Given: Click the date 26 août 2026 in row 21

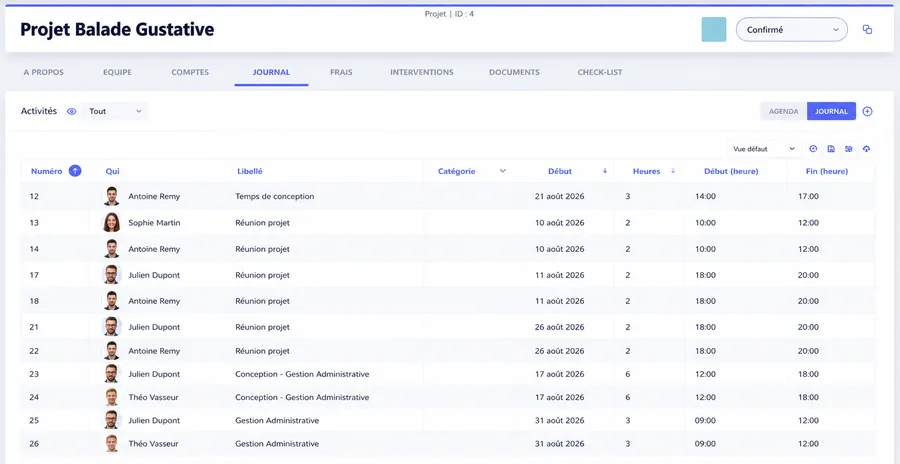Looking at the screenshot, I should pos(559,327).
